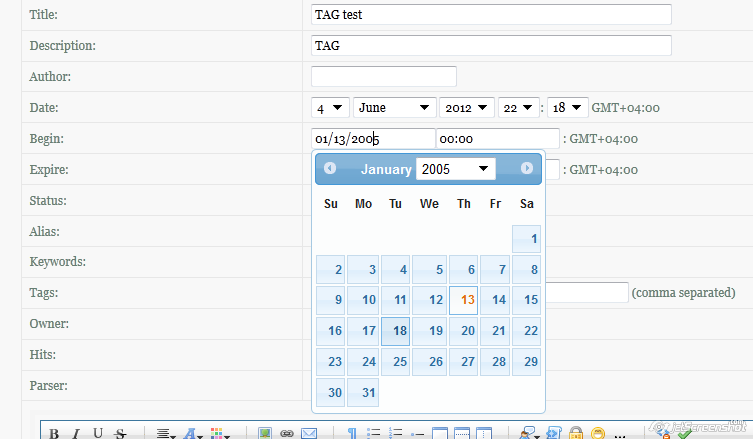Select January 18 in the calendar

coord(395,331)
